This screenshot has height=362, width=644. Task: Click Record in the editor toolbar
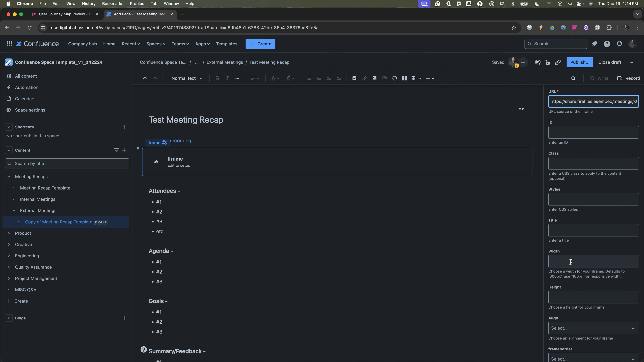(629, 78)
